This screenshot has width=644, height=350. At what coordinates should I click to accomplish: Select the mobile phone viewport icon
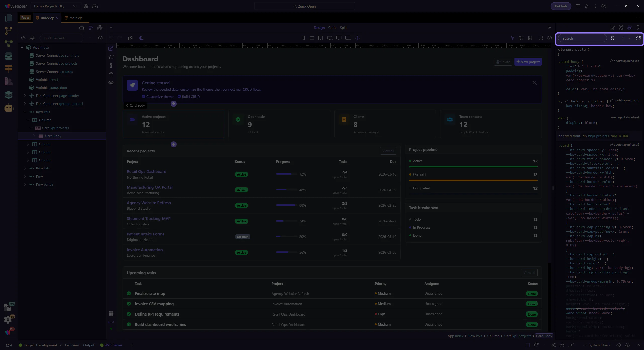point(303,38)
